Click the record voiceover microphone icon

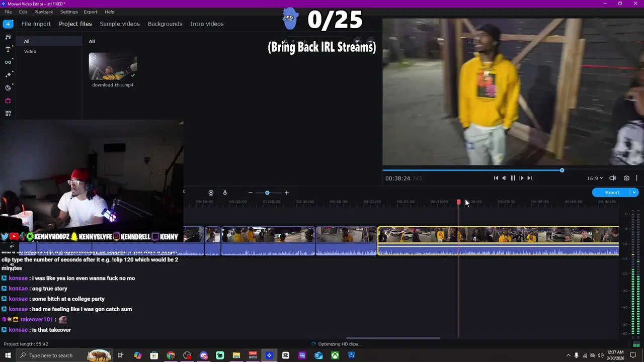point(225,193)
